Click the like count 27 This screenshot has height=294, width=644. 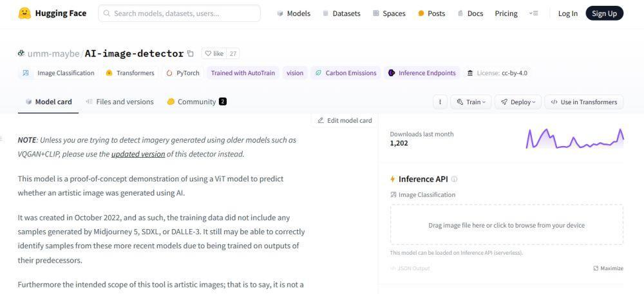[x=233, y=53]
